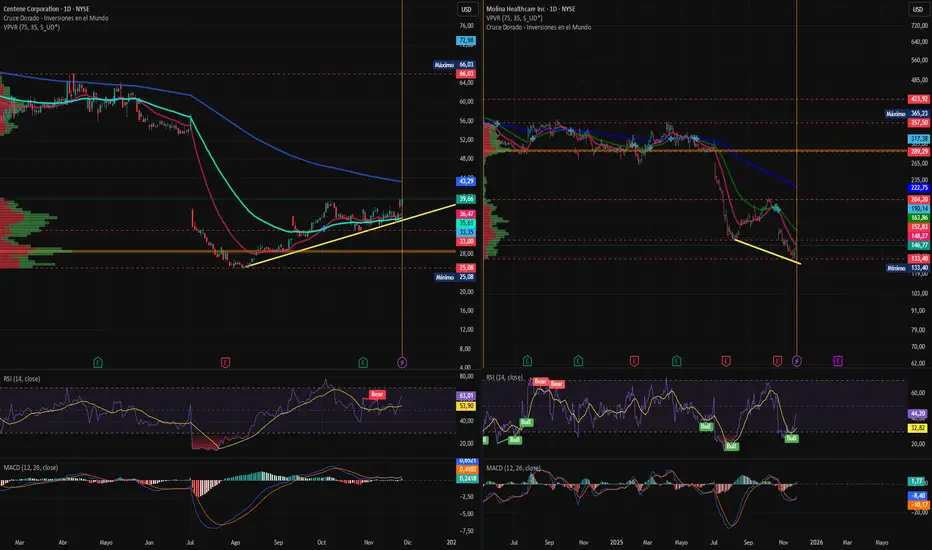The width and height of the screenshot is (932, 550).
Task: Click purple 44,20 RSI value on Molina pane
Action: [x=918, y=413]
